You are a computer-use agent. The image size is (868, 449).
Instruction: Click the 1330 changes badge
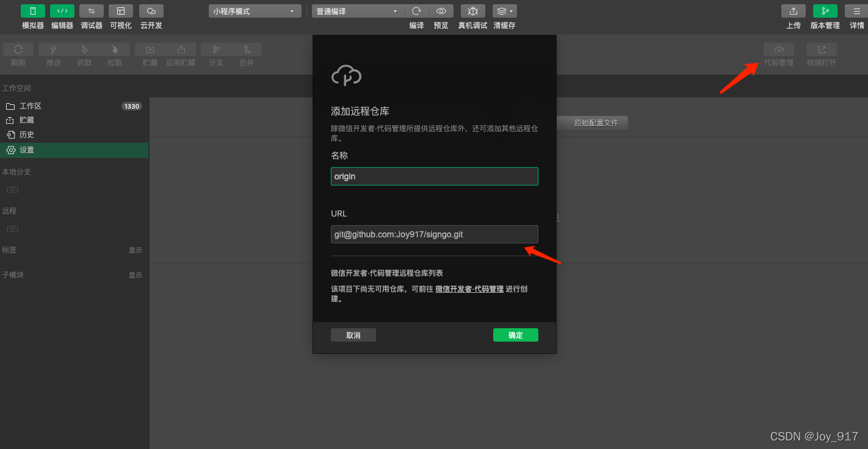[x=131, y=106]
